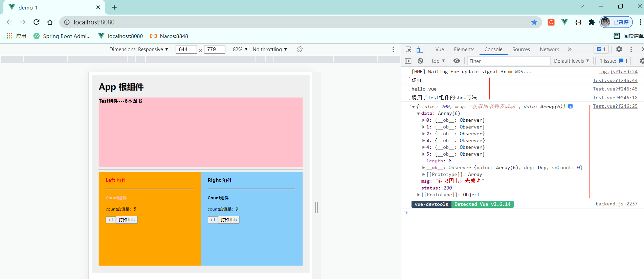Open the Extensions puzzle menu
644x279 pixels.
coord(592,22)
